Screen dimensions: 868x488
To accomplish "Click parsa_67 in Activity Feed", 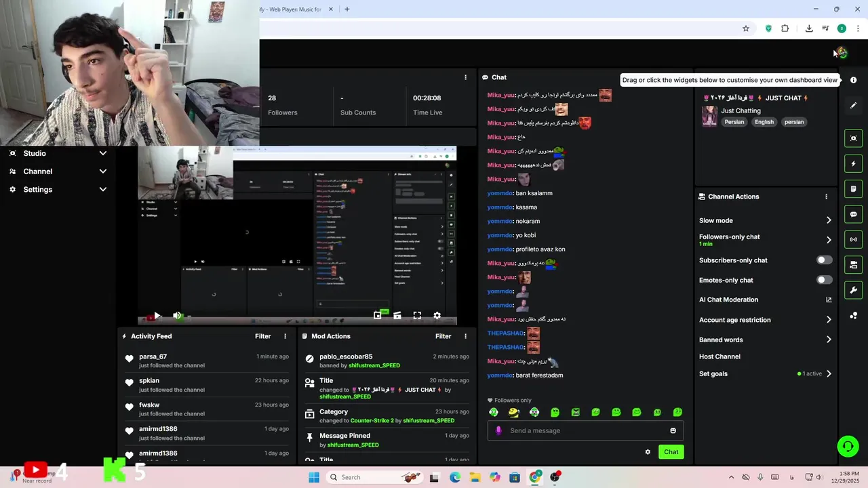I will [153, 357].
